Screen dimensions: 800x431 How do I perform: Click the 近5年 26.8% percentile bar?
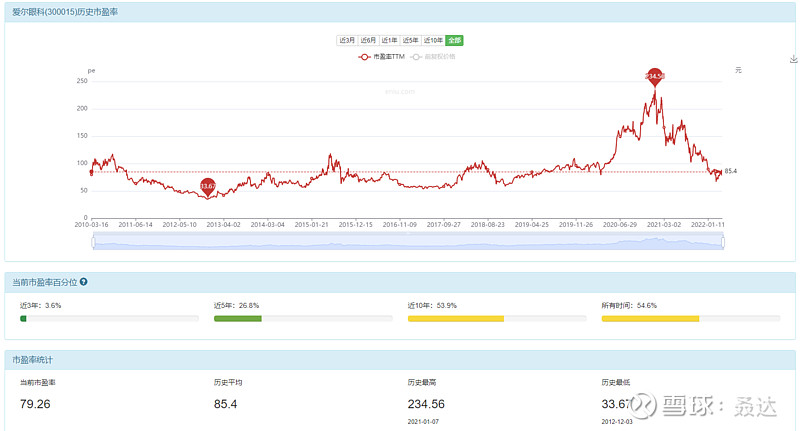(x=303, y=319)
